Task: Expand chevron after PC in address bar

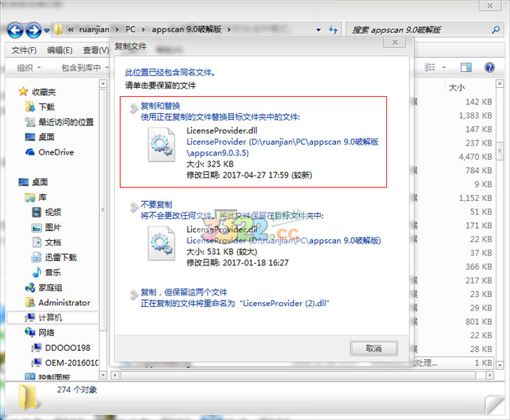Action: tap(143, 29)
